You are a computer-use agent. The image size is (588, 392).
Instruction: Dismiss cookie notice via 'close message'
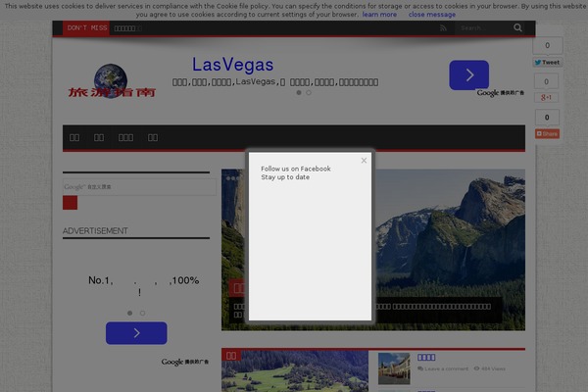[x=432, y=15]
